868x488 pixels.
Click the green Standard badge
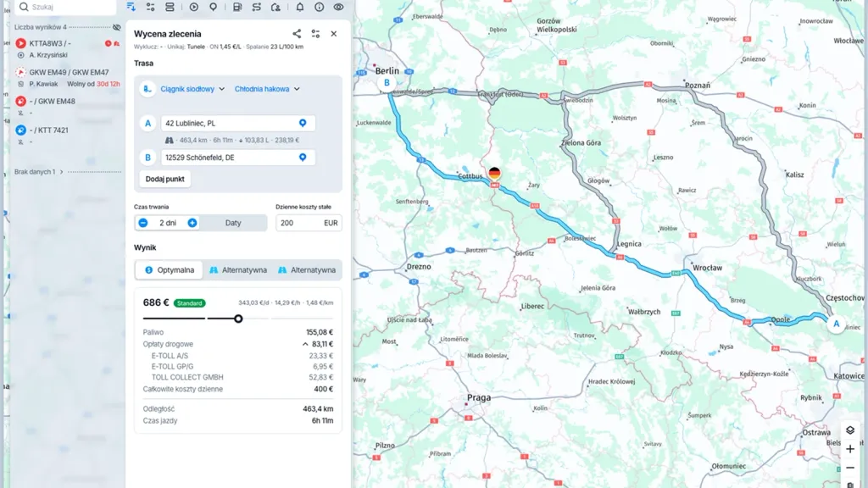(x=189, y=303)
